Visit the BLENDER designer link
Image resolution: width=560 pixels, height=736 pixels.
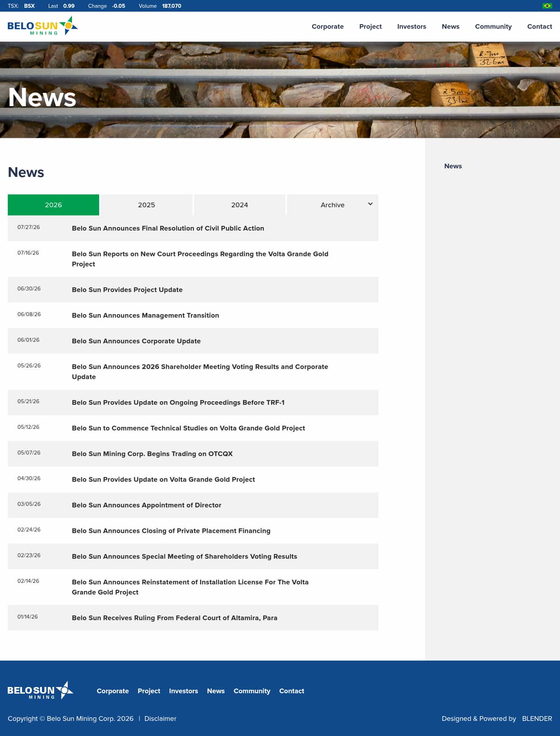point(537,719)
